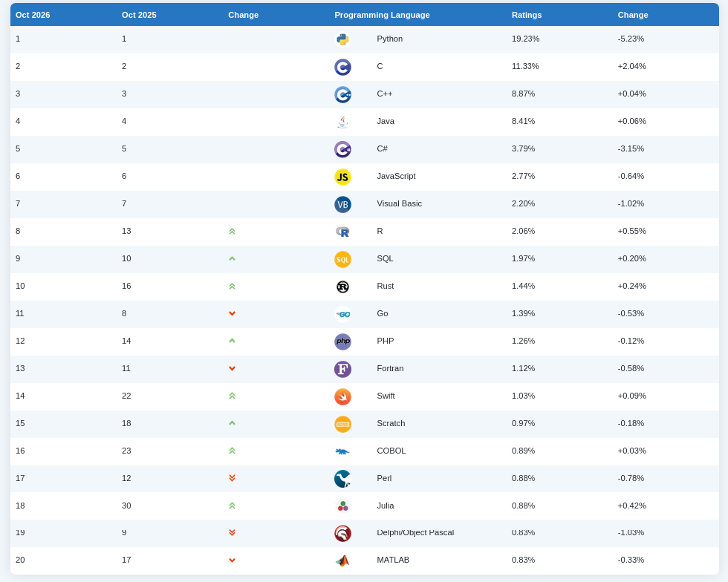Click the red down arrow in Go row
Viewport: 728px width, 582px height.
[232, 314]
